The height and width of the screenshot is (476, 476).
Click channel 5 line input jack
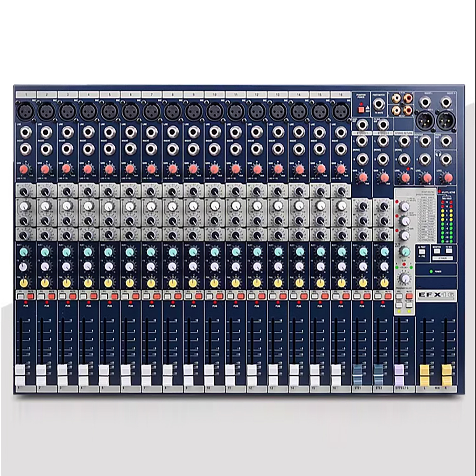coord(109,132)
